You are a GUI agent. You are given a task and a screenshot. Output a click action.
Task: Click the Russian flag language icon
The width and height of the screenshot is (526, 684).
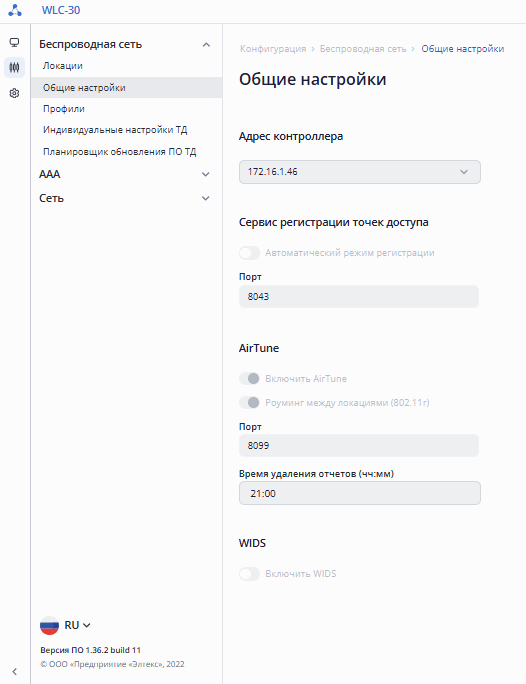49,625
